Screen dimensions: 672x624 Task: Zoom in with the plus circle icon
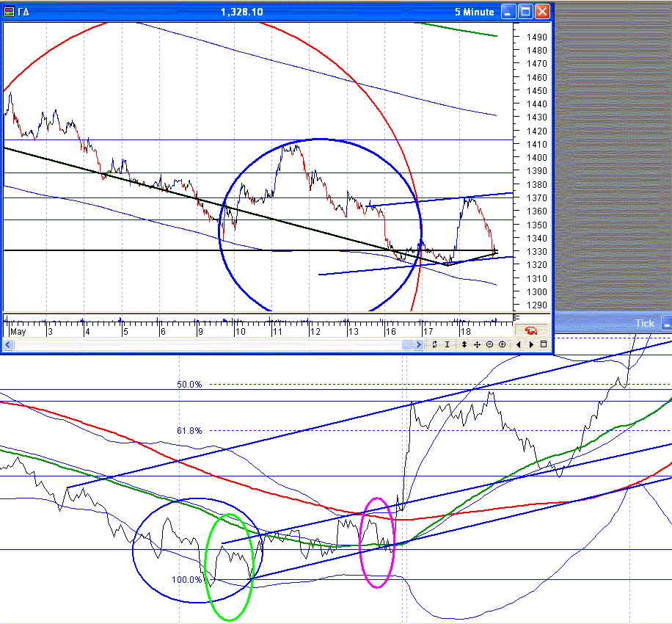point(503,344)
